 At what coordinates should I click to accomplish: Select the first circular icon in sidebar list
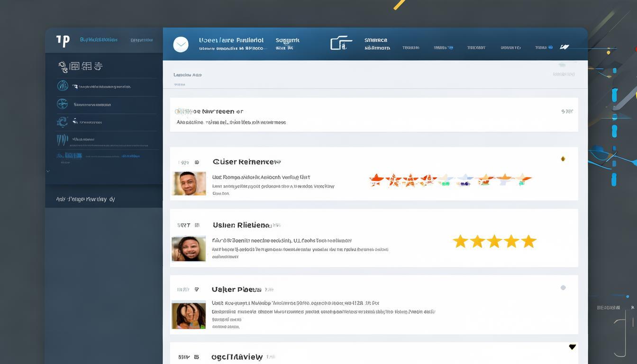63,86
